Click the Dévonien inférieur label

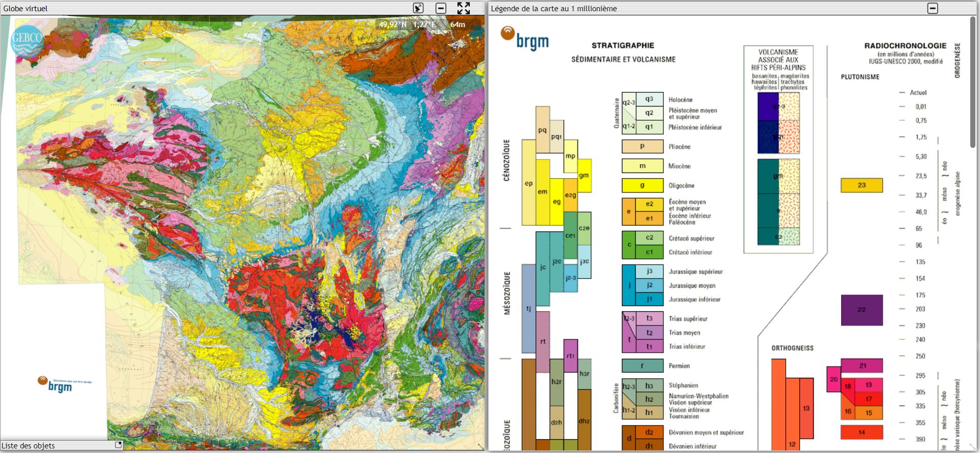(x=693, y=446)
